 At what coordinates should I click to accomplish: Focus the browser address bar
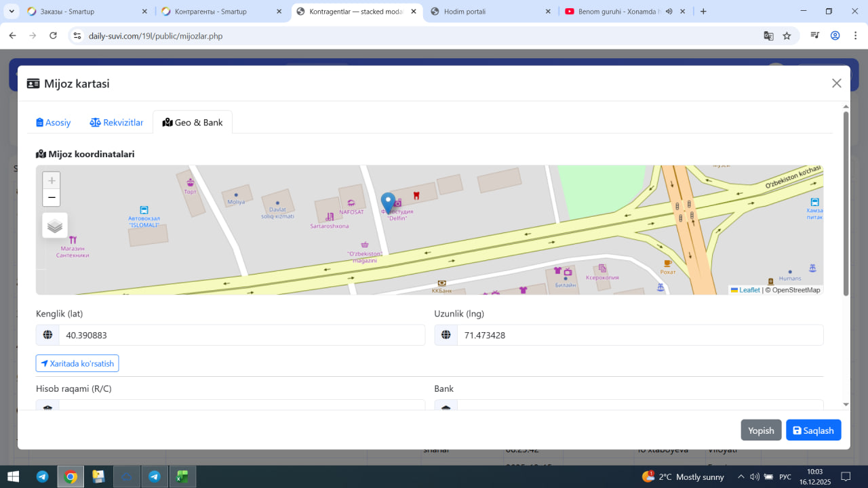pos(420,36)
